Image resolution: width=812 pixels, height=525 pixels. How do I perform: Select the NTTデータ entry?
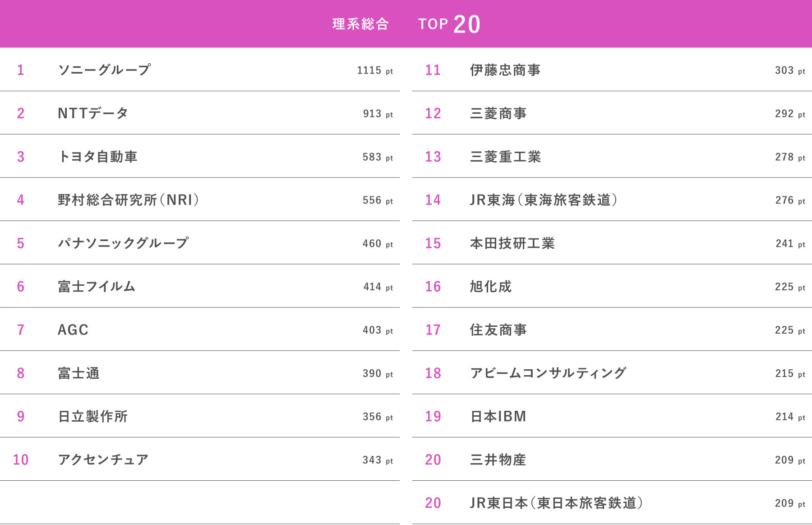(93, 113)
